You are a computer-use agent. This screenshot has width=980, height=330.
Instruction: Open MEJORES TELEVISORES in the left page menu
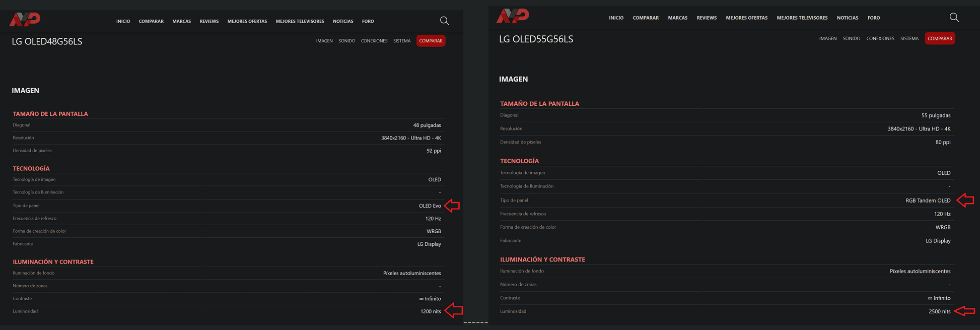click(x=300, y=21)
